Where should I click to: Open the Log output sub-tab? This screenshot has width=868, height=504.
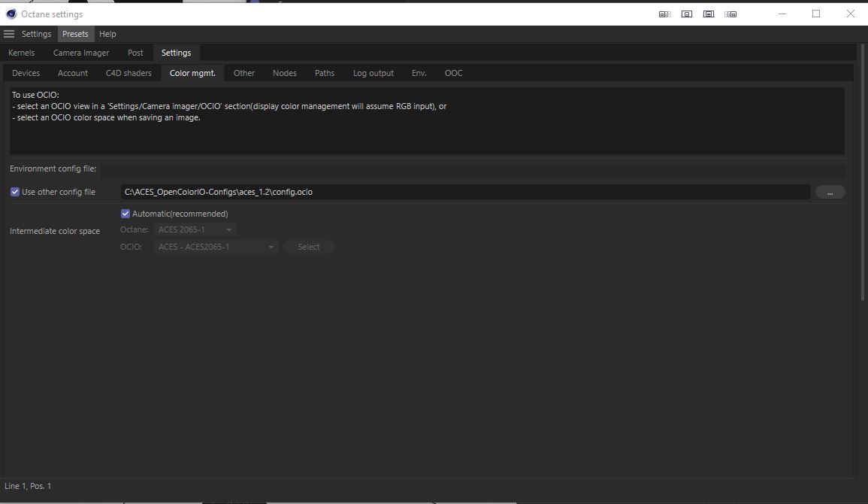pos(373,72)
